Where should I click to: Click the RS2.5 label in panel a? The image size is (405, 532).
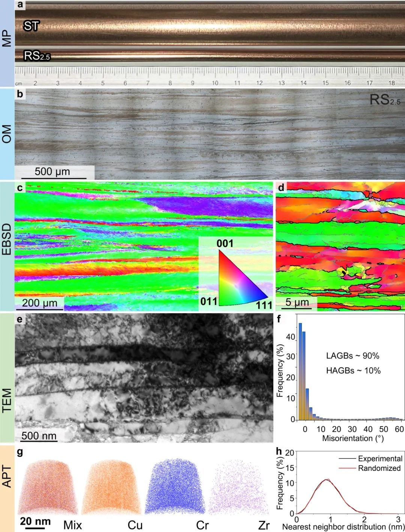(37, 56)
